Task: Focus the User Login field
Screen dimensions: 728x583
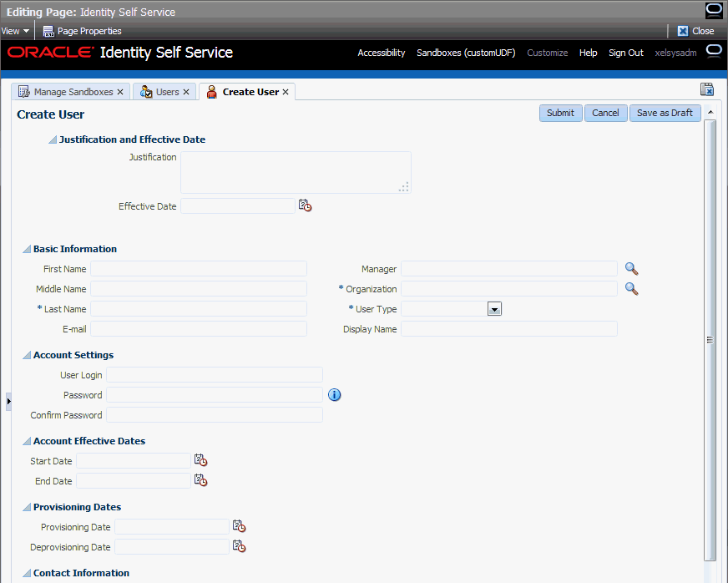Action: tap(215, 374)
